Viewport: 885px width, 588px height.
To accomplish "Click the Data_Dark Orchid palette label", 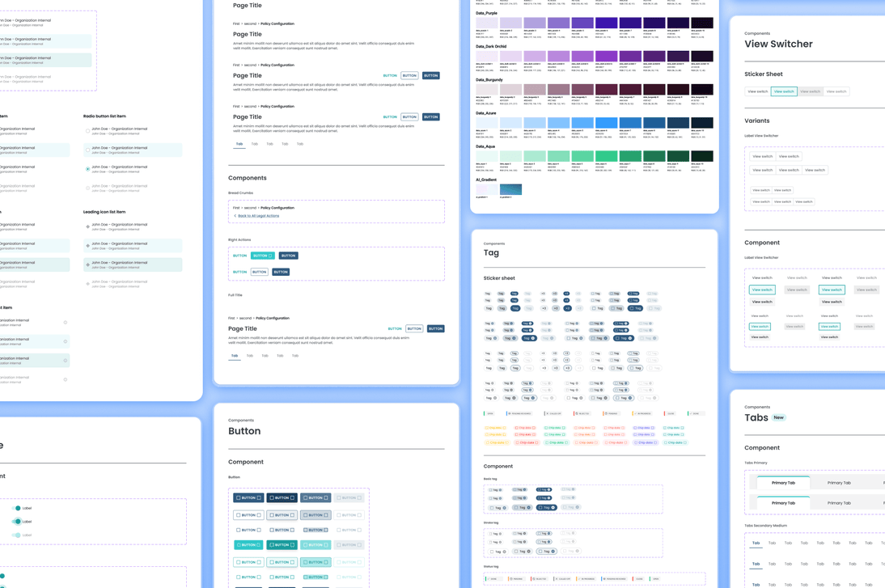I will pos(491,46).
